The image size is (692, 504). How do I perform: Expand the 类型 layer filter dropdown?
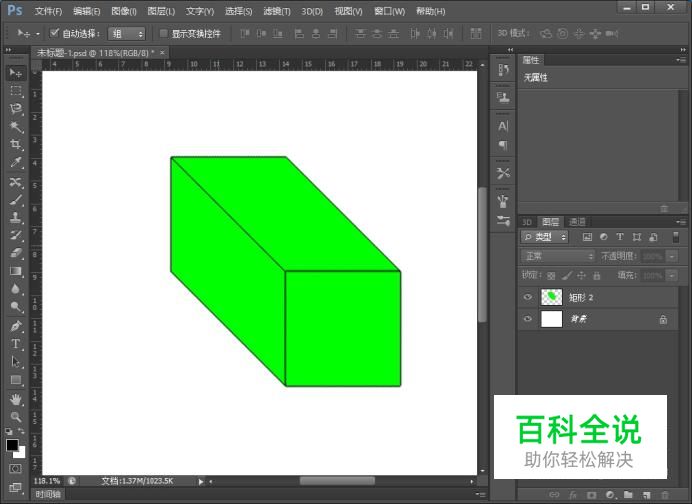click(x=545, y=237)
